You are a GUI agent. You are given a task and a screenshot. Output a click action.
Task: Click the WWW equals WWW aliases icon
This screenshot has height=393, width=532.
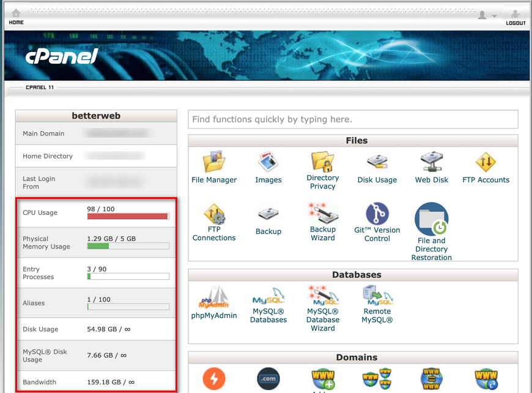pyautogui.click(x=431, y=379)
